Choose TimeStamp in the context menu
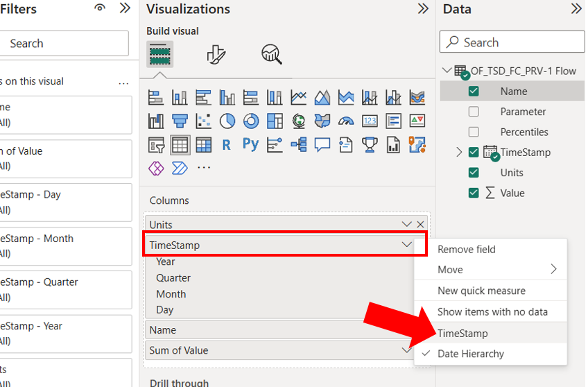This screenshot has width=588, height=387. tap(462, 334)
